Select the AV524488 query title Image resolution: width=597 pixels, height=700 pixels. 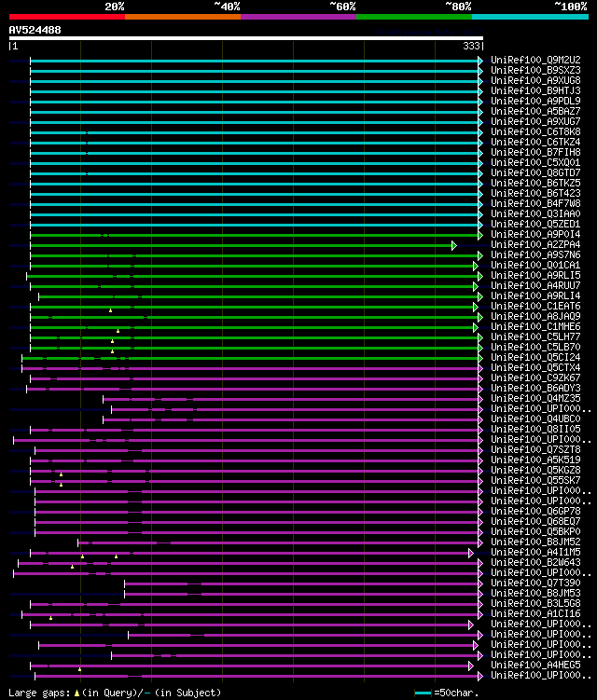pyautogui.click(x=35, y=30)
